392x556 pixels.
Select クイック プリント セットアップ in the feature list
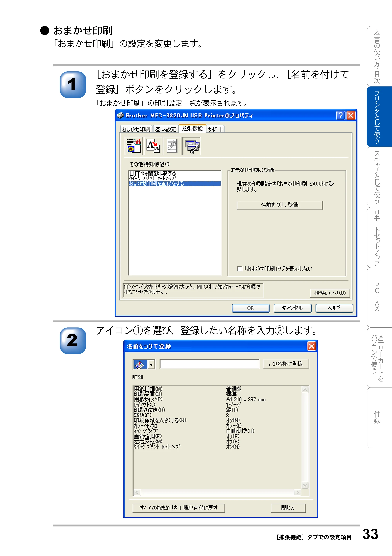click(x=175, y=178)
